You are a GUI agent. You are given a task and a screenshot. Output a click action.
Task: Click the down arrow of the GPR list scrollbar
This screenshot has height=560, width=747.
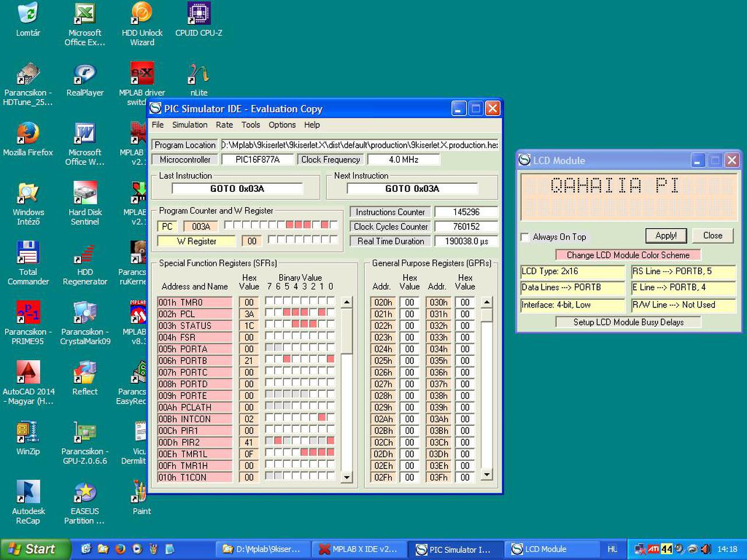[487, 475]
